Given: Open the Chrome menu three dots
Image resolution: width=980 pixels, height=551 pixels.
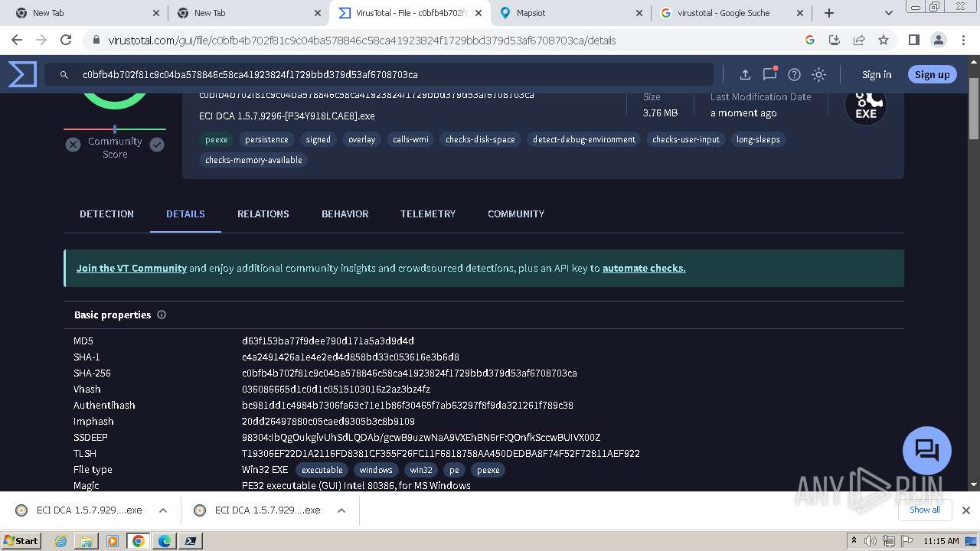Looking at the screenshot, I should (x=962, y=40).
